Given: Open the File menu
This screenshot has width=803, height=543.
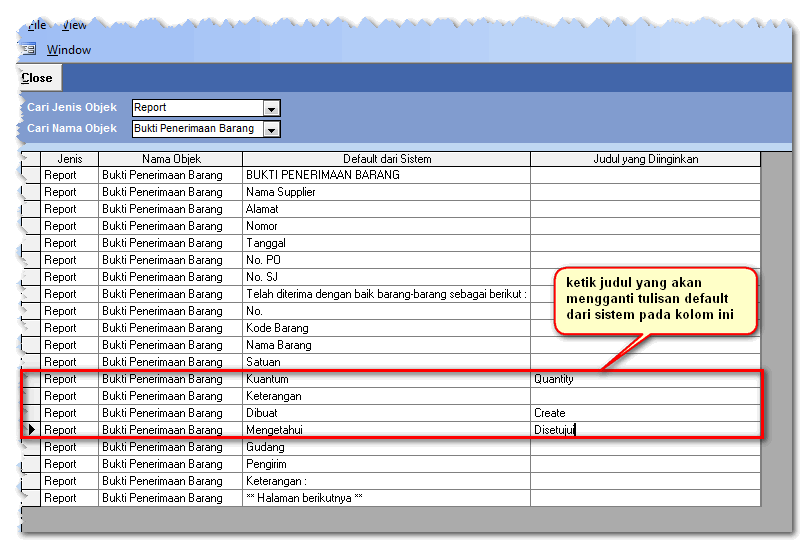Looking at the screenshot, I should coord(37,25).
